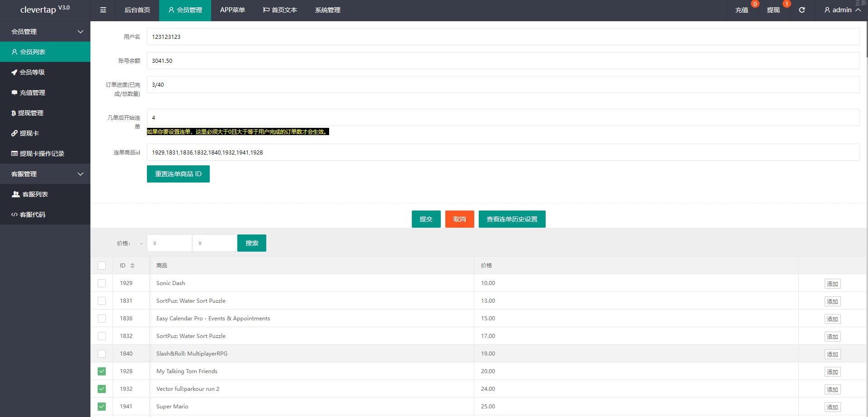Open the withdrawal notification badge item

point(774,10)
